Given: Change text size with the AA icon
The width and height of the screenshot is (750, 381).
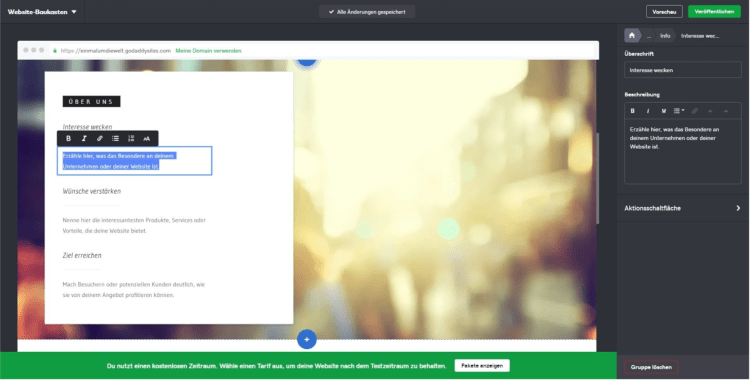Looking at the screenshot, I should (147, 139).
